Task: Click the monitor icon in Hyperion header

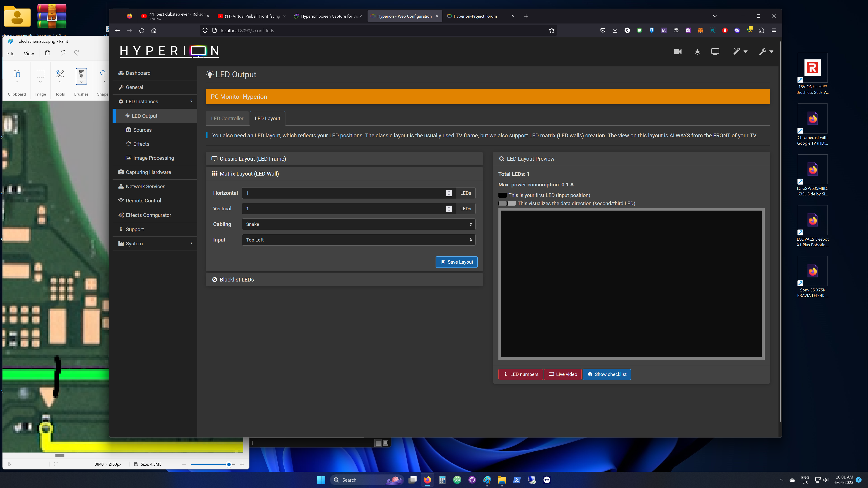Action: point(715,52)
